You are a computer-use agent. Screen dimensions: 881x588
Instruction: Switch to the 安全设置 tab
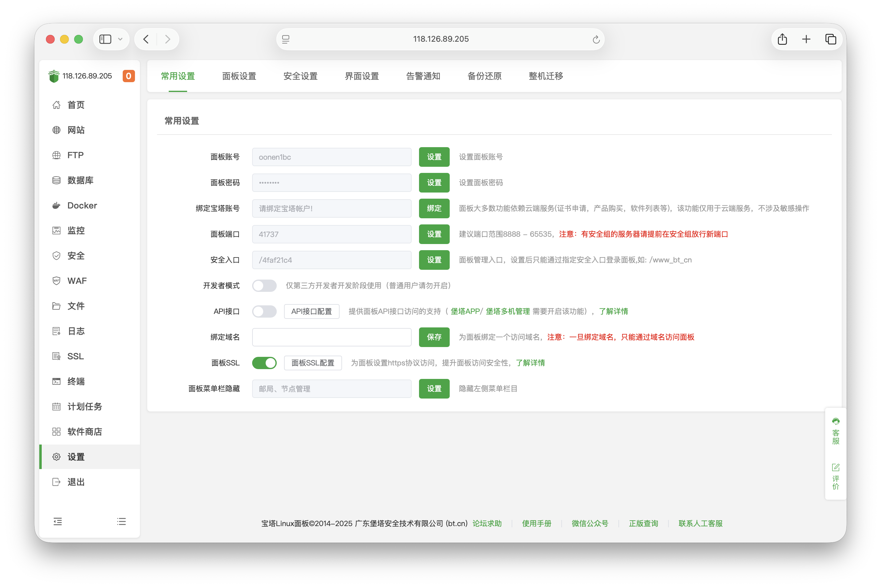pyautogui.click(x=300, y=76)
